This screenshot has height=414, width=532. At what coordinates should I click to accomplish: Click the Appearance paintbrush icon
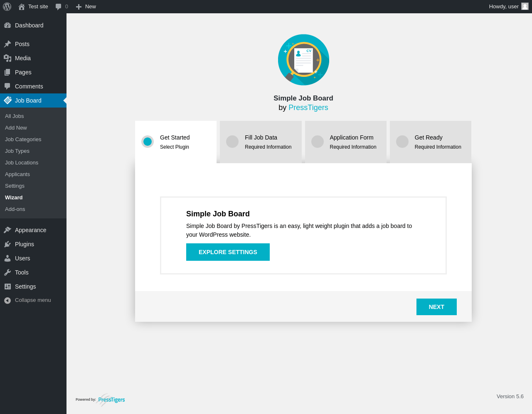point(7,230)
